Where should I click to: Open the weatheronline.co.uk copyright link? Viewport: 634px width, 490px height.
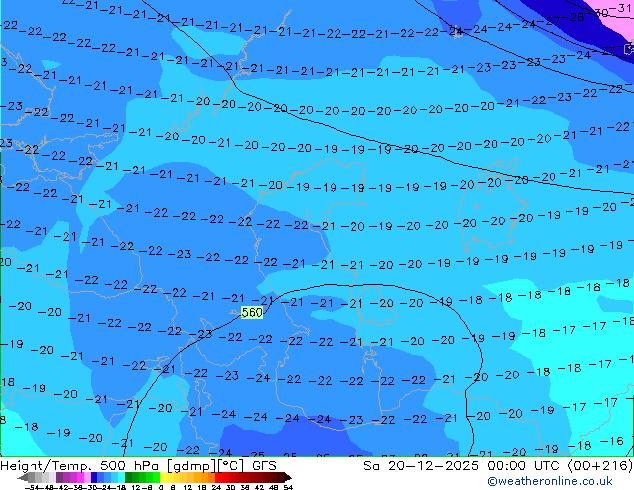[x=549, y=481]
